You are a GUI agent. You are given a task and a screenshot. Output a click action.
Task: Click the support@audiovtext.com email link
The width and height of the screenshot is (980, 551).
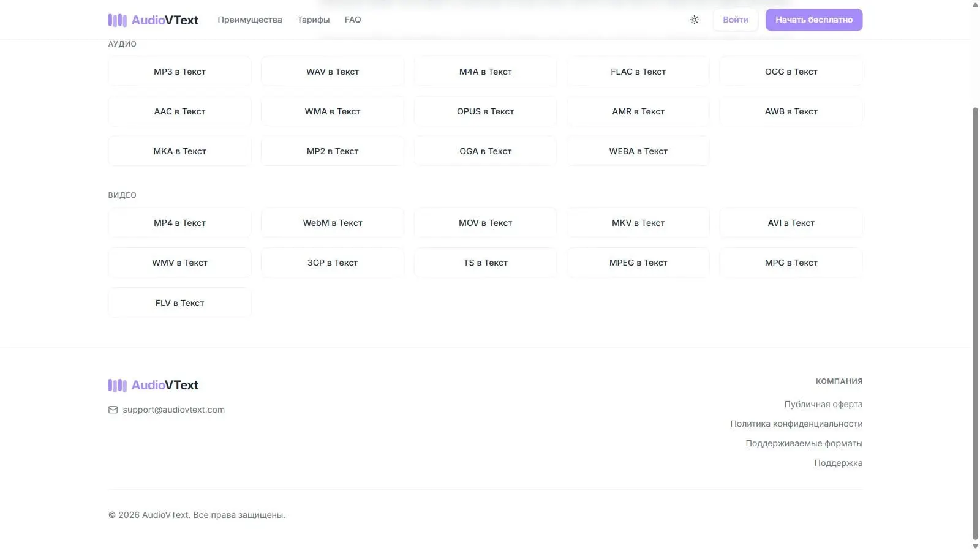[173, 410]
